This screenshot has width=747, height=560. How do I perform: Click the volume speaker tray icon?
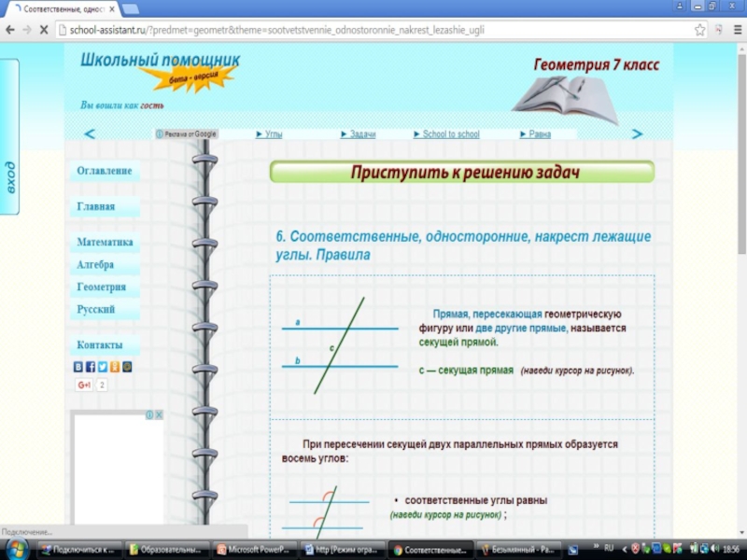[x=714, y=549]
